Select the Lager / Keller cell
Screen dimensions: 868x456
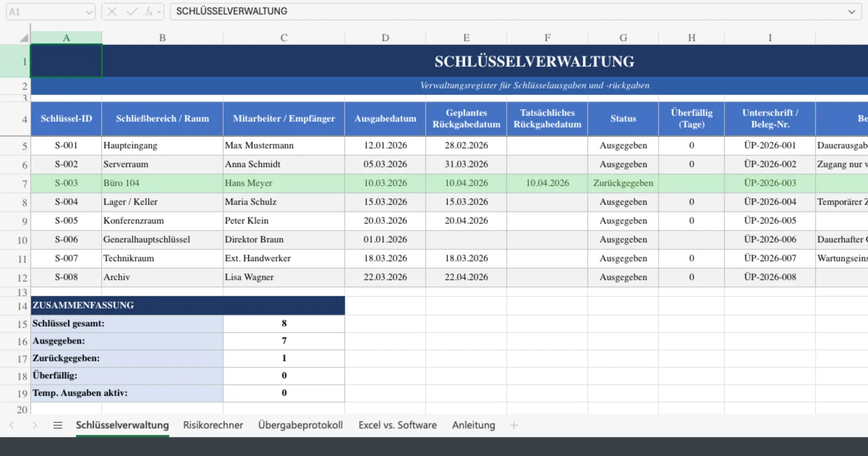pyautogui.click(x=162, y=202)
